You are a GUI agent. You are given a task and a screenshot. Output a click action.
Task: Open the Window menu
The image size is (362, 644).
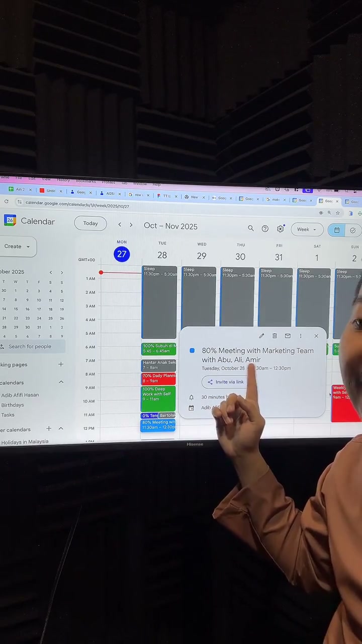140,184
